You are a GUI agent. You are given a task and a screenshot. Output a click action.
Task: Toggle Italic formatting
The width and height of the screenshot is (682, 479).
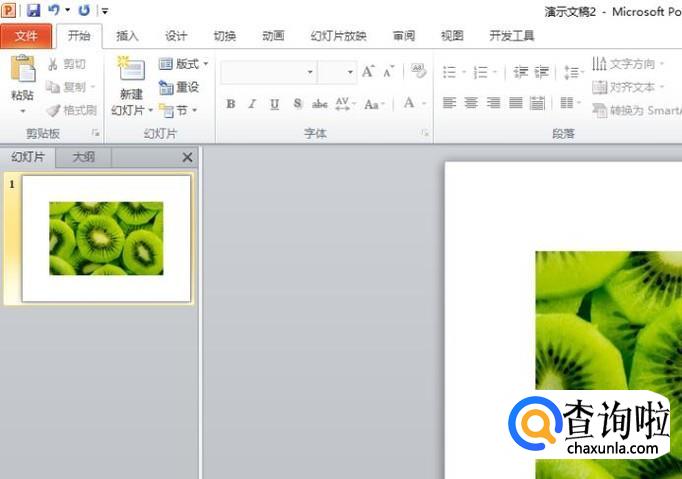pos(252,104)
